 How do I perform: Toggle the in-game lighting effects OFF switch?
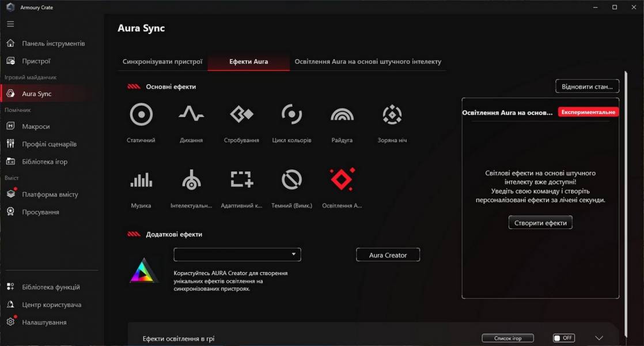click(x=563, y=338)
